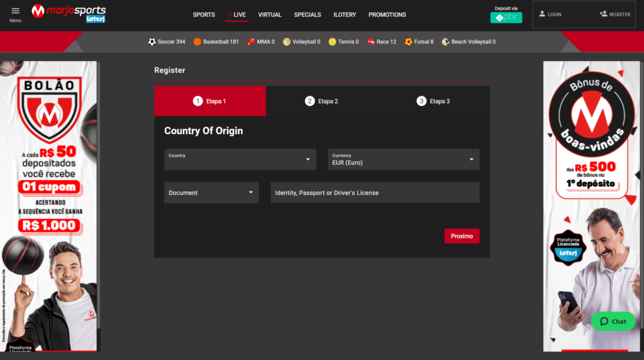Click the MMA glove icon

[251, 42]
